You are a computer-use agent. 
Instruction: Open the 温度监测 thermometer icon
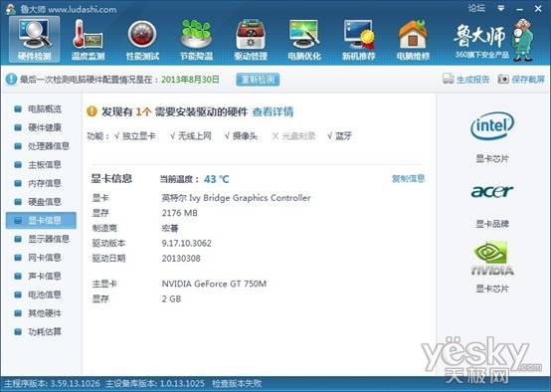(88, 34)
